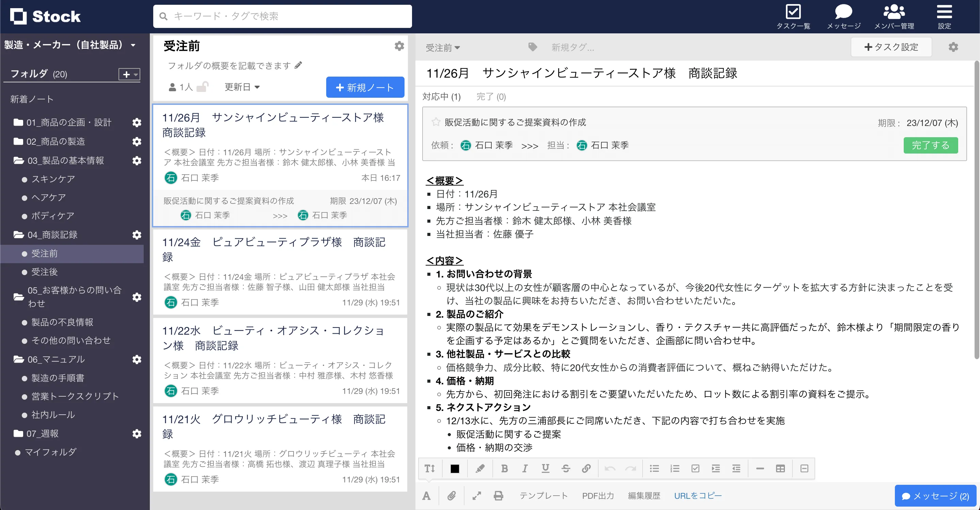Click the black text color swatch in the toolbar
The width and height of the screenshot is (980, 510).
tap(455, 468)
